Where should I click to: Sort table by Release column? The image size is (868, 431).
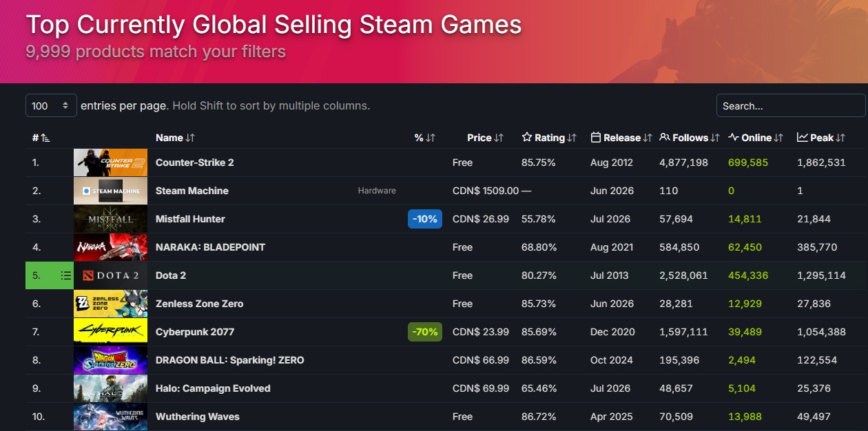tap(621, 138)
